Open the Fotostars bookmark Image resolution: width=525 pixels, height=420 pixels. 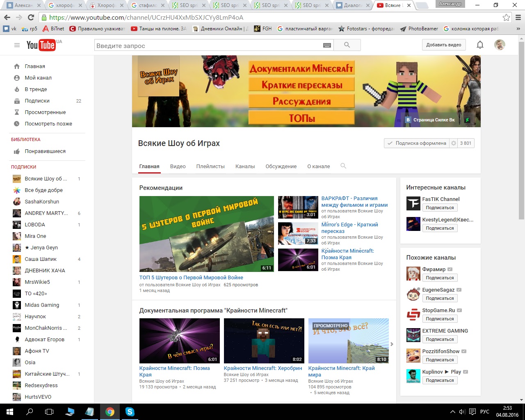(x=366, y=29)
